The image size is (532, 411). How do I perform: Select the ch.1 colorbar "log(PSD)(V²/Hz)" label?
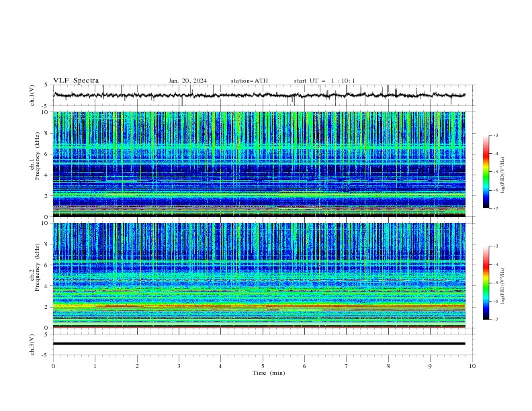tap(502, 175)
